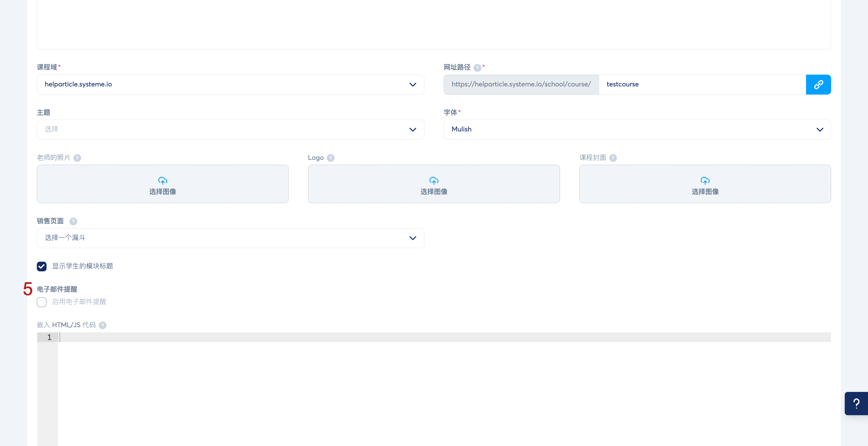Screen dimensions: 868x446
Task: Click help icon next to 网址路径 label
Action: pos(477,68)
